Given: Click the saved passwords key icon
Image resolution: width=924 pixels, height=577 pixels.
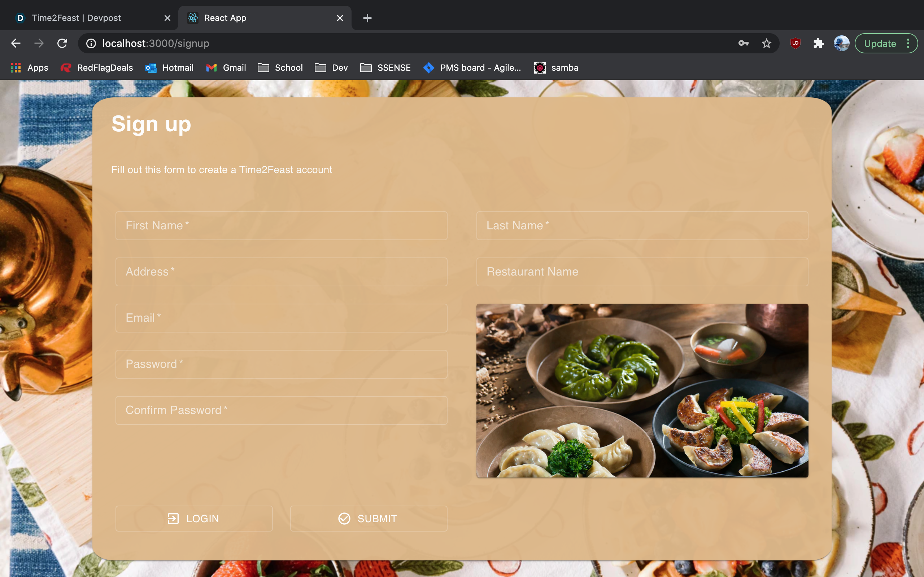Looking at the screenshot, I should tap(743, 43).
